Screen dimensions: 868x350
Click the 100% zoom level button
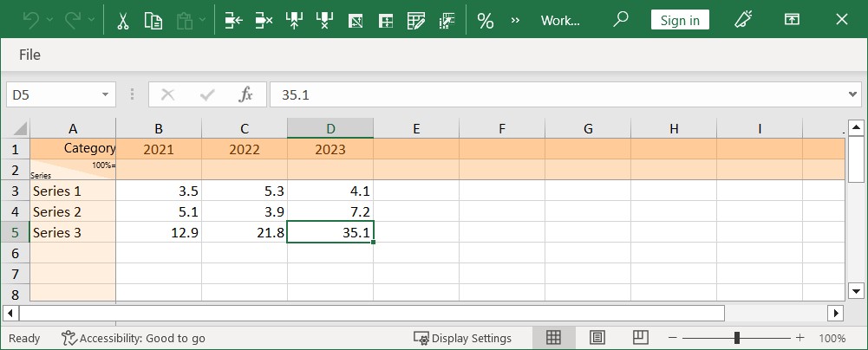tap(832, 338)
